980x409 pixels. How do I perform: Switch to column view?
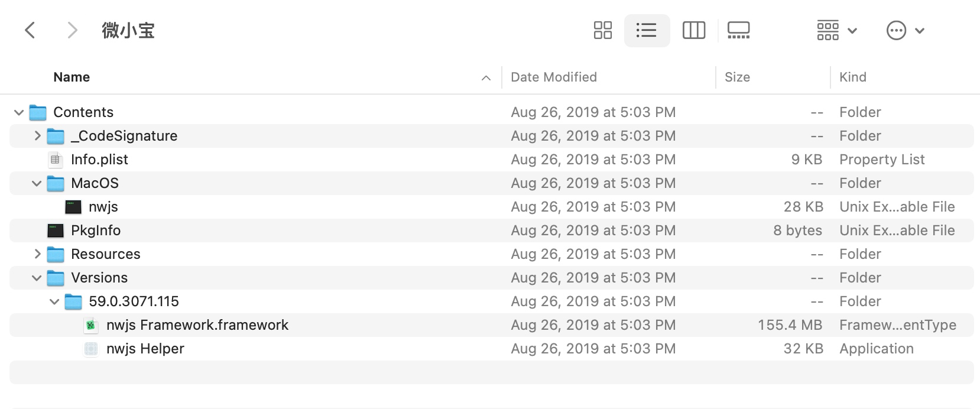[x=693, y=30]
